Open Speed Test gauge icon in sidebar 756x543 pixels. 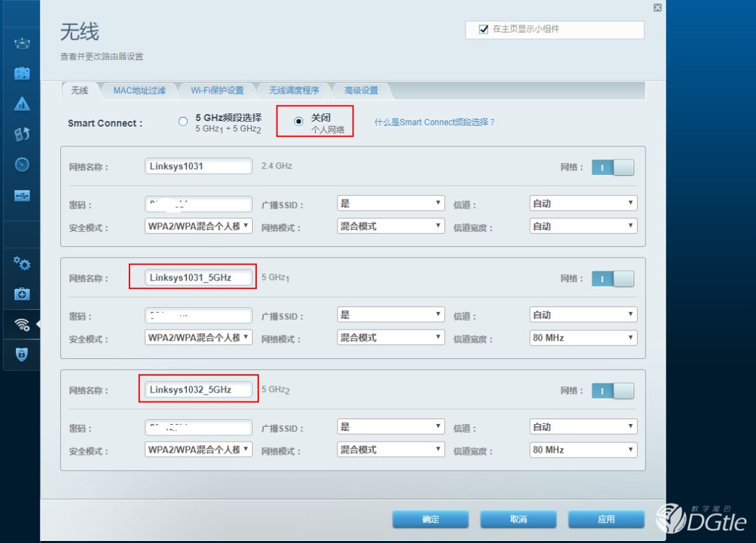(22, 164)
